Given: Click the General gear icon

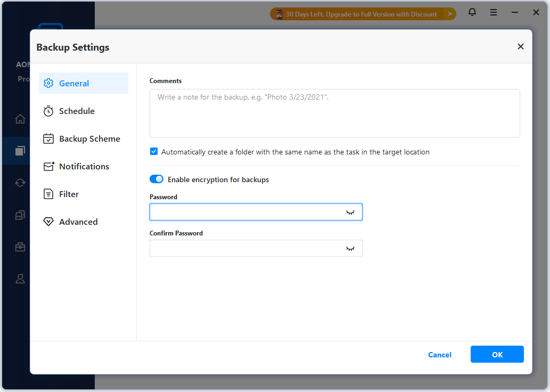Looking at the screenshot, I should click(x=48, y=83).
